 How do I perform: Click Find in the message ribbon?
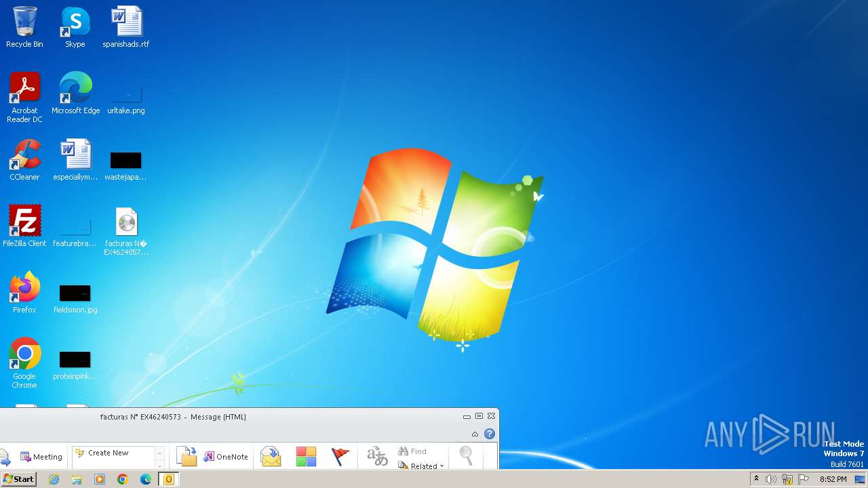pyautogui.click(x=412, y=451)
